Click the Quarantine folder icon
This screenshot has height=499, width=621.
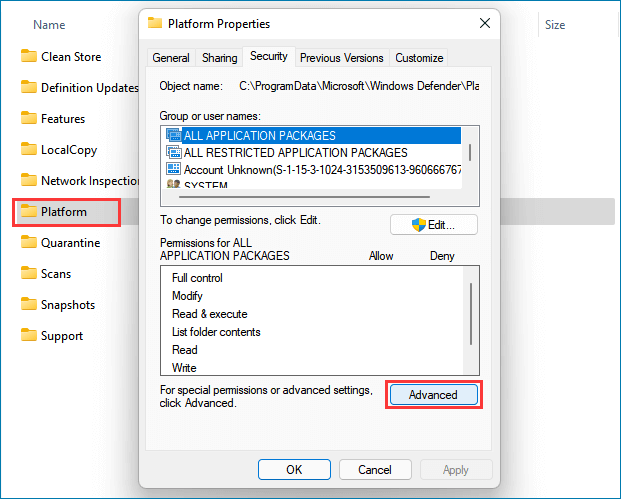(29, 243)
